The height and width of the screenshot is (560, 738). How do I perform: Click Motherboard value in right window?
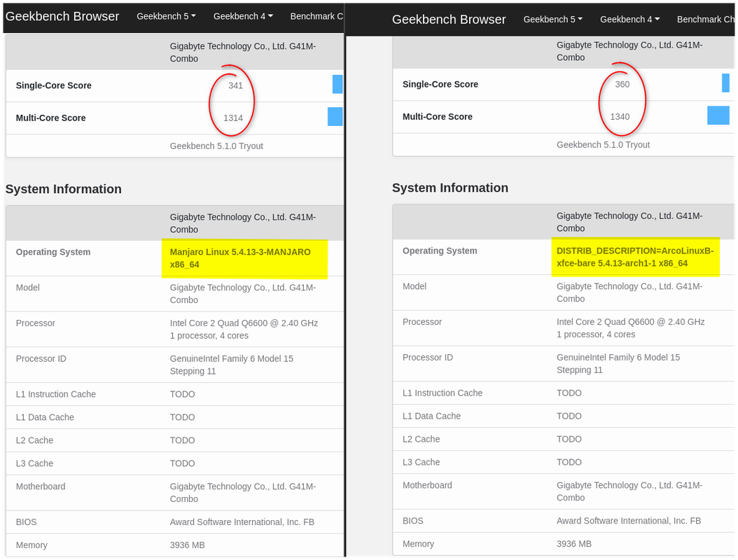(x=629, y=491)
